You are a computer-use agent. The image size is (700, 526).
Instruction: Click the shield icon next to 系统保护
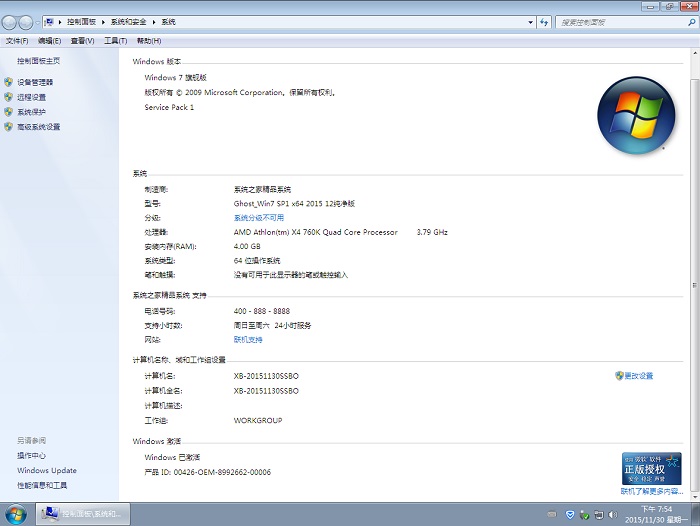tap(8, 112)
